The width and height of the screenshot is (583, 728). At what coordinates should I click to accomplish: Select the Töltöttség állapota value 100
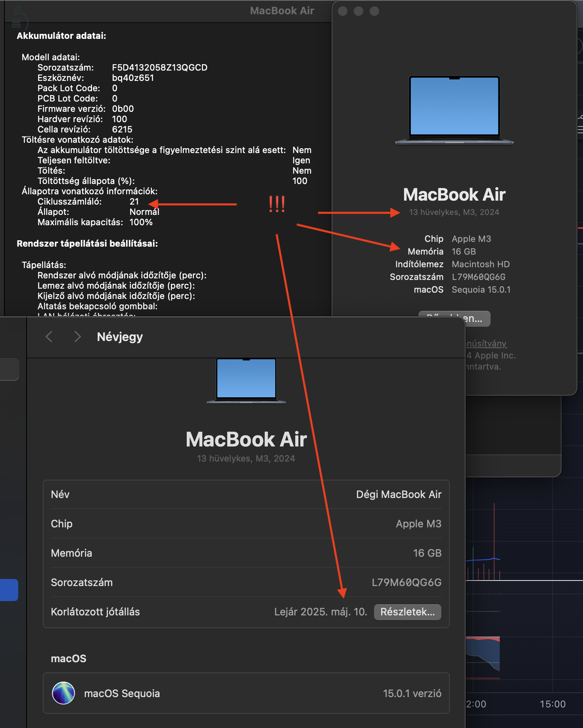[300, 181]
